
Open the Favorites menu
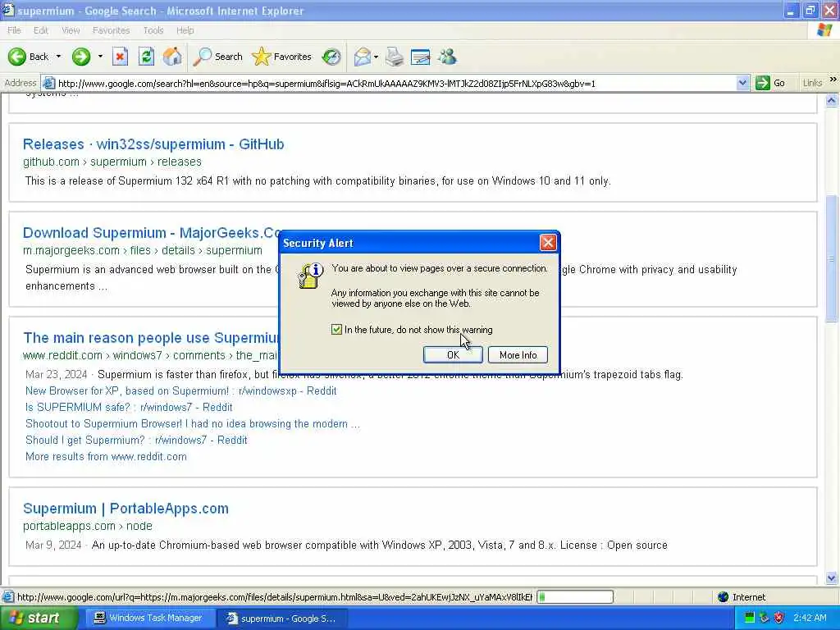(111, 30)
